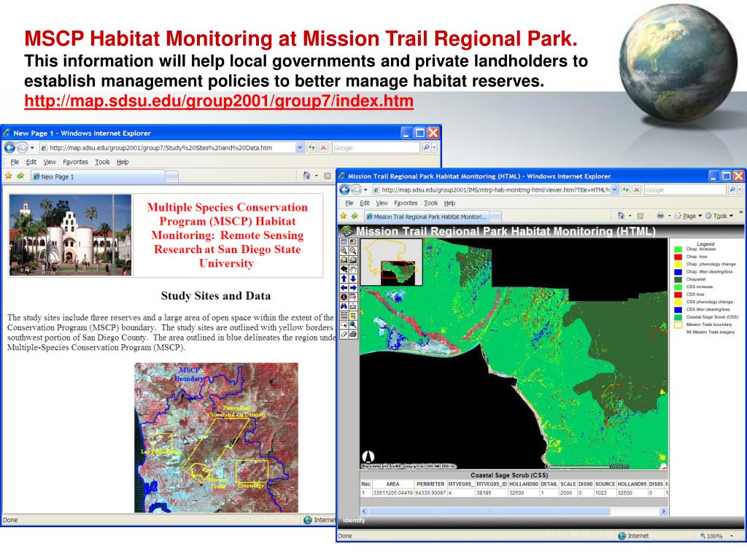Click the Zoom to Full Extent tool

(x=344, y=260)
